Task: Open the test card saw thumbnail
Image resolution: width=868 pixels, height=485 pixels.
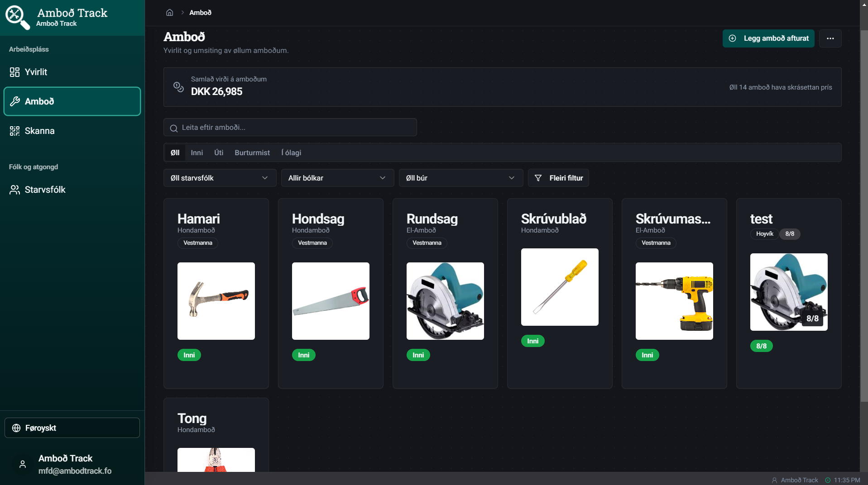Action: (789, 292)
